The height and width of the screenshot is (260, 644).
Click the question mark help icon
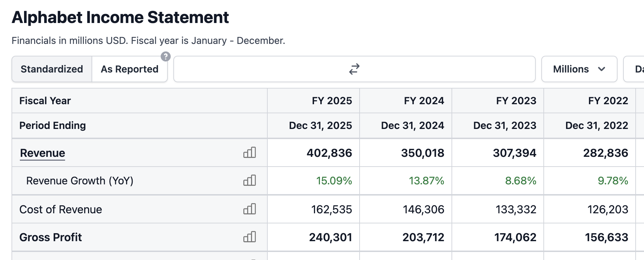pyautogui.click(x=166, y=56)
